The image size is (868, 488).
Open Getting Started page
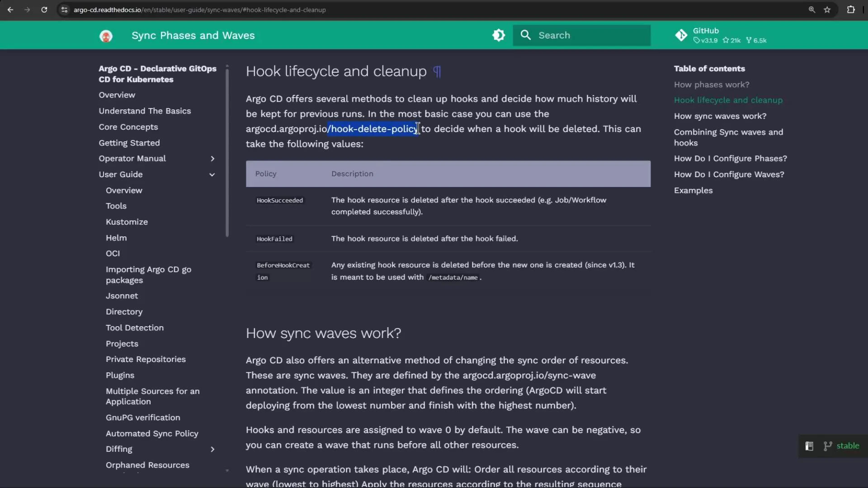click(x=129, y=143)
